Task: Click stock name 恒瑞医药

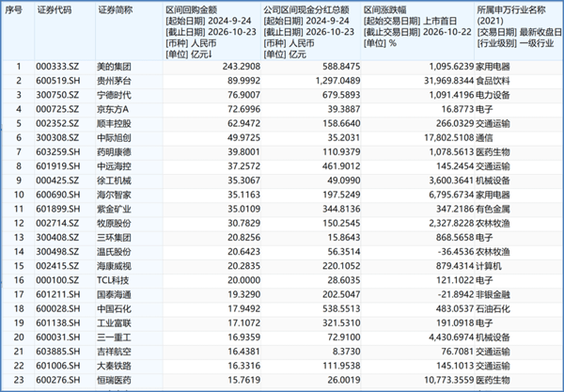Action: pyautogui.click(x=114, y=380)
